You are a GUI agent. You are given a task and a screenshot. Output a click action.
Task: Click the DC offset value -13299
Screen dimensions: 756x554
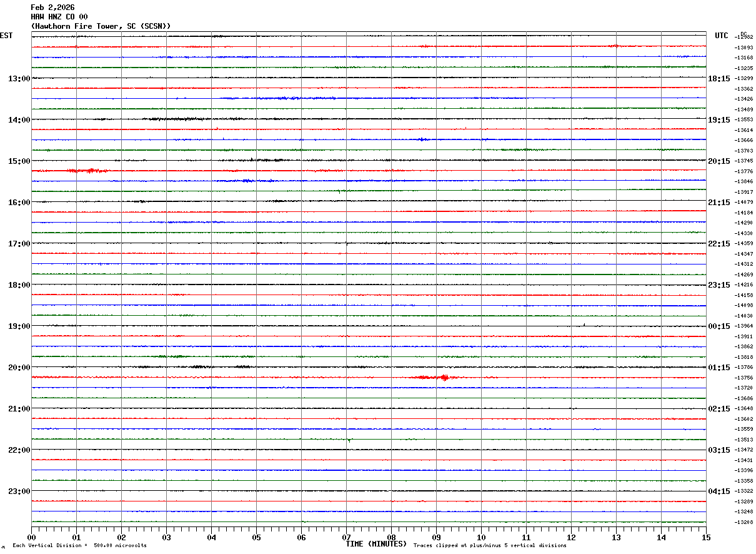pyautogui.click(x=744, y=78)
